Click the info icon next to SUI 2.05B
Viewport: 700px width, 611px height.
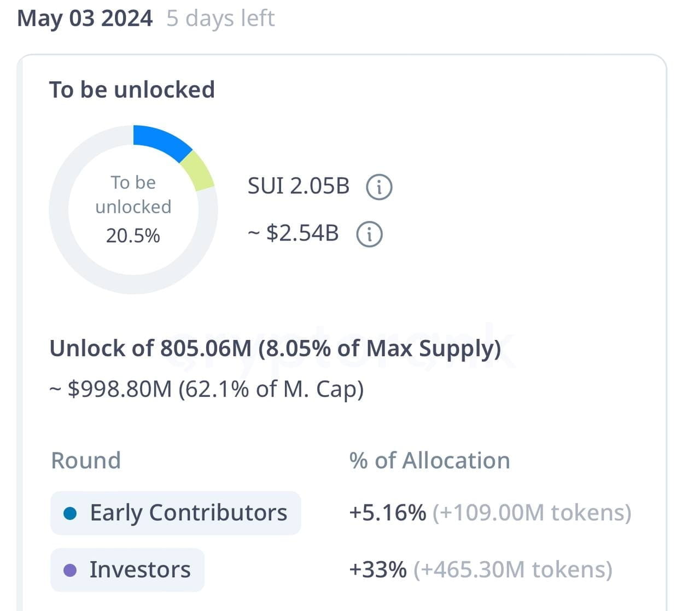pyautogui.click(x=381, y=186)
